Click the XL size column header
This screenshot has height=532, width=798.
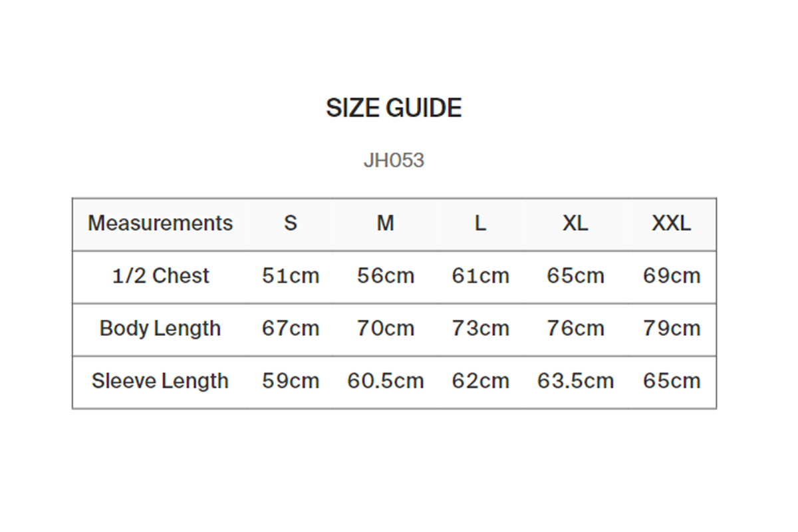575,223
